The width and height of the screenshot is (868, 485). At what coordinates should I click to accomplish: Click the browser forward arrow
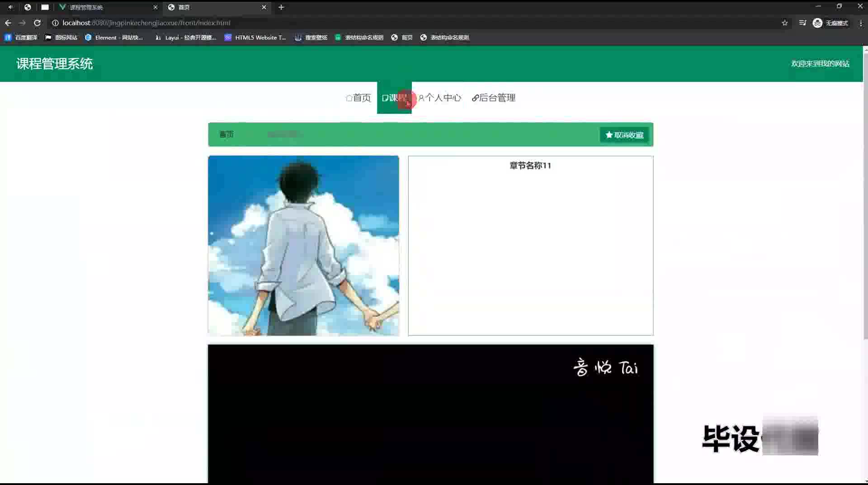pyautogui.click(x=22, y=23)
